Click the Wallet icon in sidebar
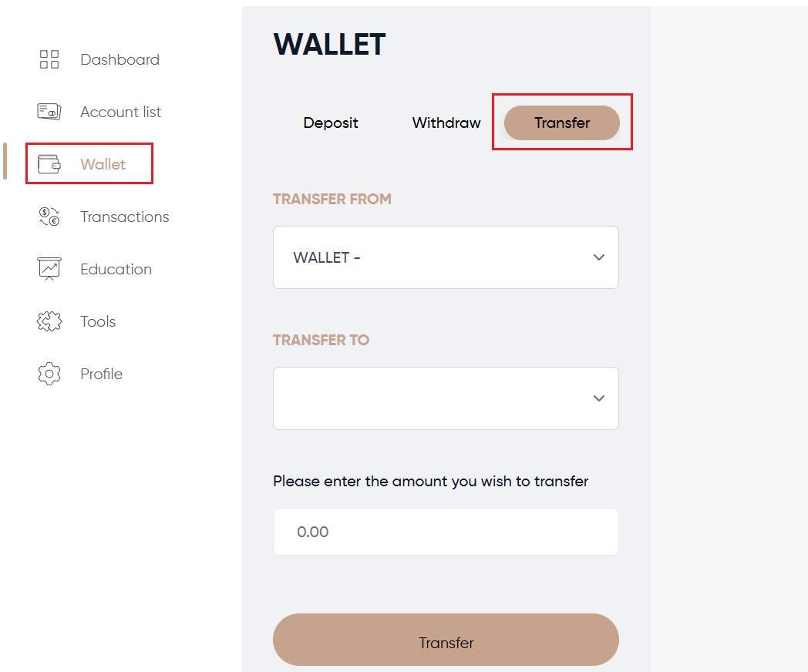808x672 pixels. coord(49,164)
